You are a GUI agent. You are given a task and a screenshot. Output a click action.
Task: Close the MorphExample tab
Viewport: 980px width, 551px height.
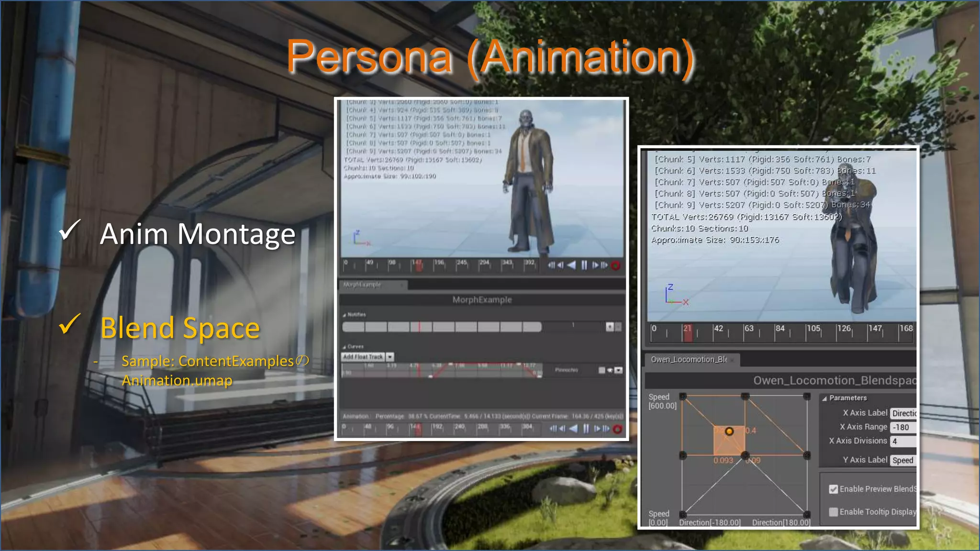click(402, 286)
